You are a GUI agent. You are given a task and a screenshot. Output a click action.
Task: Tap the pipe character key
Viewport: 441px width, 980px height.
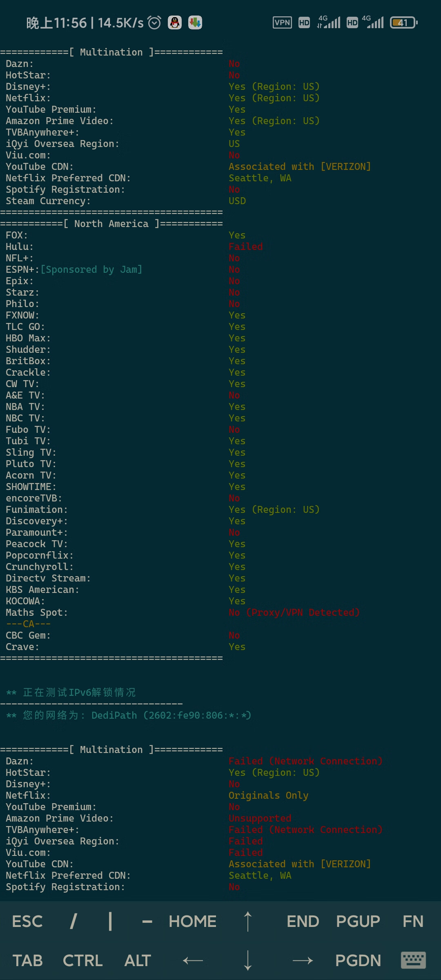(110, 922)
